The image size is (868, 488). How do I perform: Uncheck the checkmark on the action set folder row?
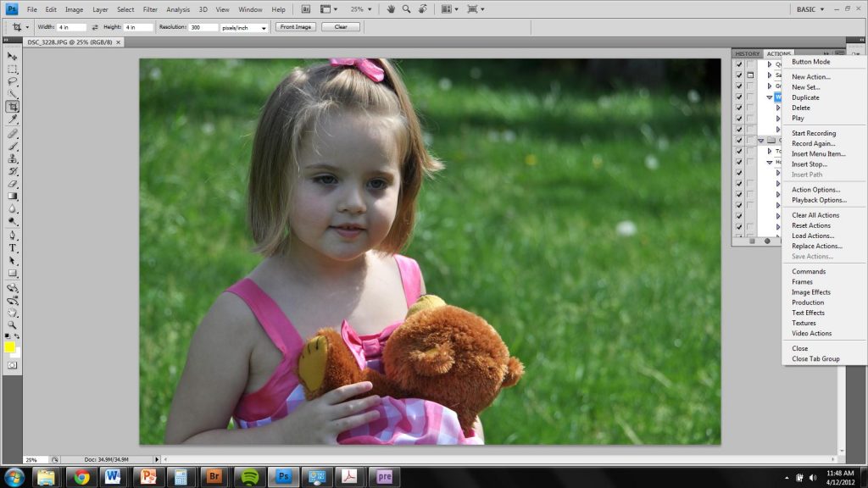pos(739,141)
